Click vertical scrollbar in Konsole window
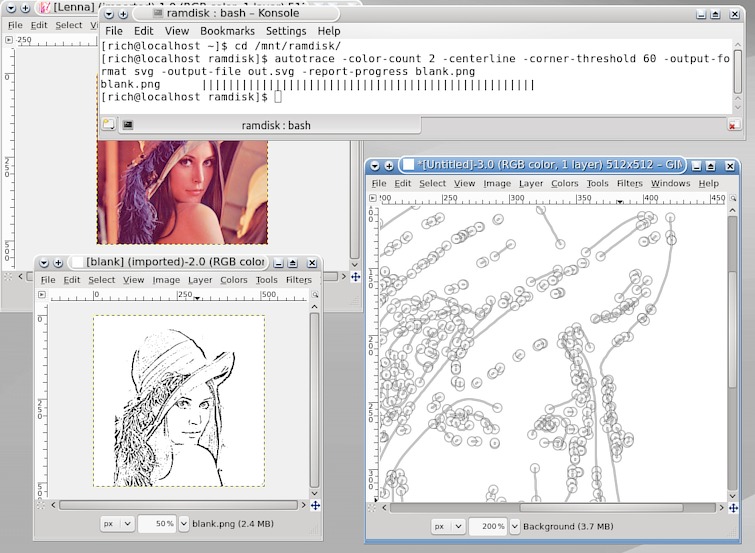This screenshot has width=755, height=553. coord(738,74)
